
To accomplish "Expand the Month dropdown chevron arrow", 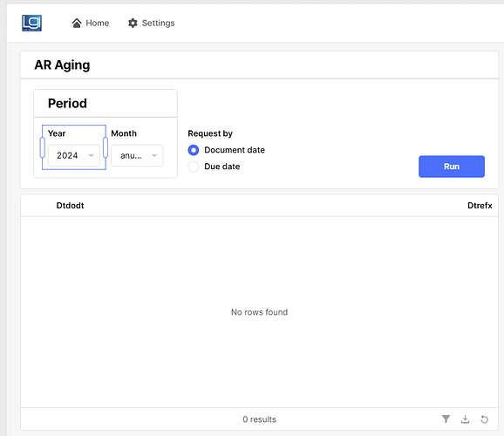I will pyautogui.click(x=154, y=155).
